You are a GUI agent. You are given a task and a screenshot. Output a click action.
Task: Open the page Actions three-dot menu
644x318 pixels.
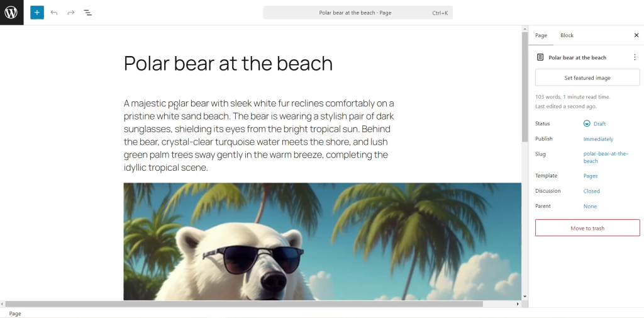tap(635, 57)
